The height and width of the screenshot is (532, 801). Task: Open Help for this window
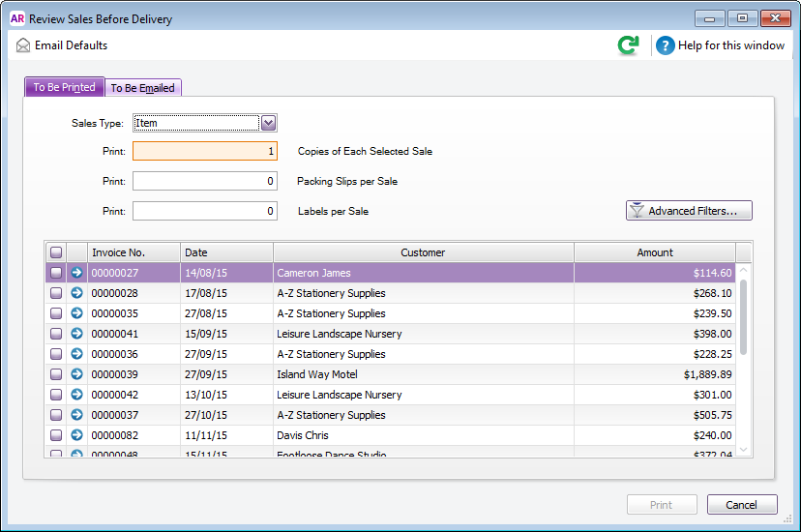point(721,45)
